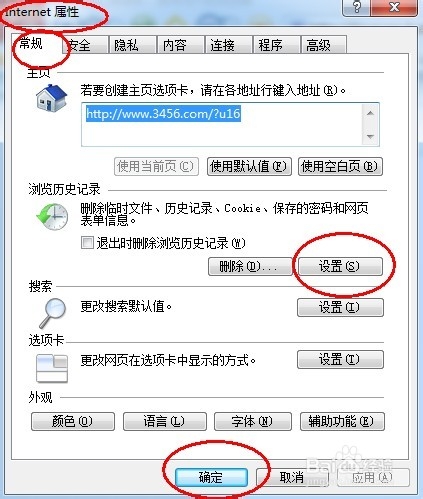Image resolution: width=423 pixels, height=499 pixels.
Task: Confirm with the 确定 button
Action: tap(211, 477)
